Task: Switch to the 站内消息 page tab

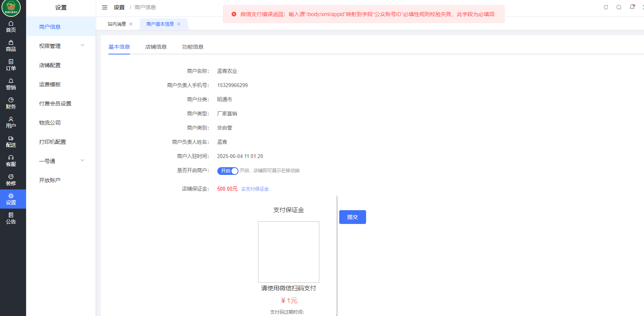Action: coord(117,24)
